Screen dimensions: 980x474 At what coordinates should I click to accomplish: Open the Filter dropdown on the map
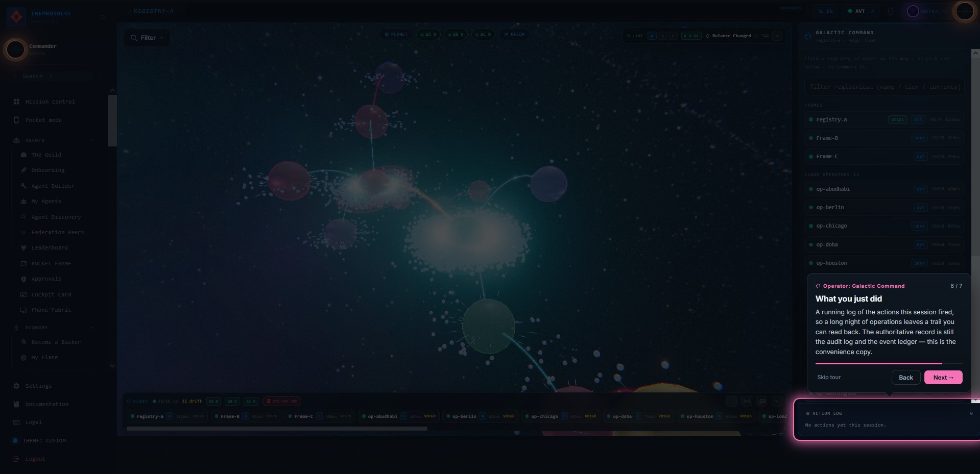[147, 38]
